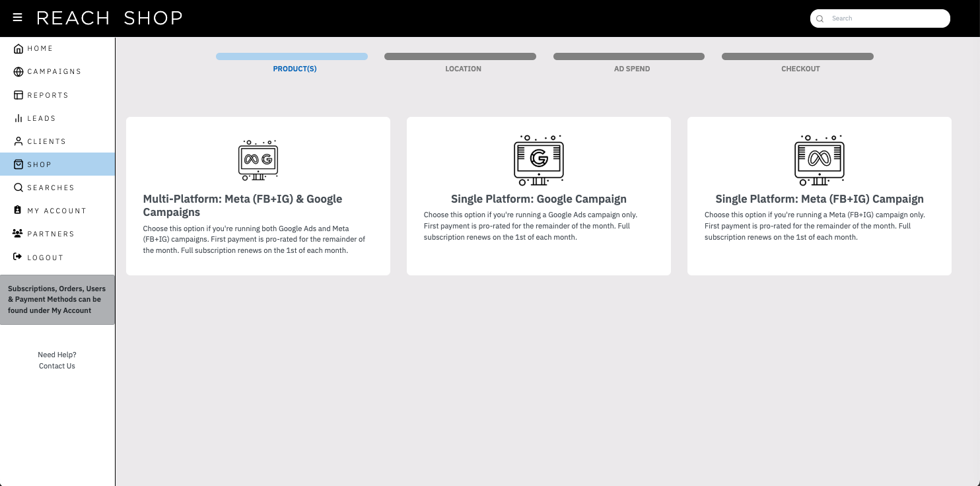
Task: Click the Google monitor icon
Action: click(x=539, y=160)
